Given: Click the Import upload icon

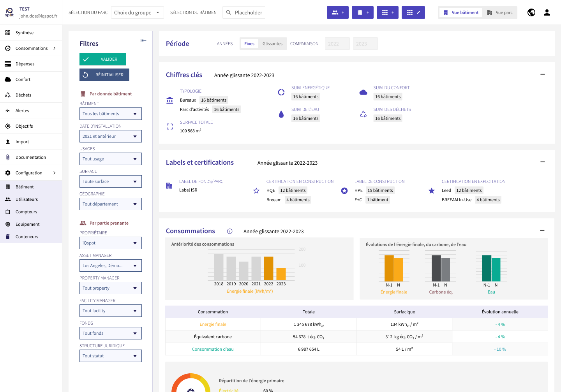Looking at the screenshot, I should [x=8, y=142].
